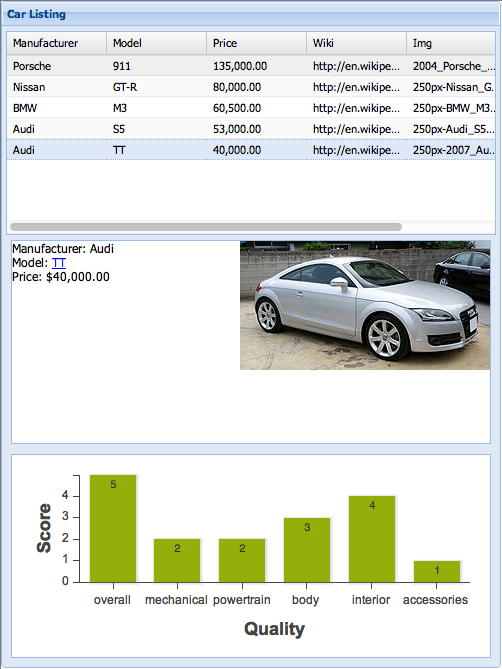Click the 53,000.00 price cell
502x669 pixels.
point(256,129)
